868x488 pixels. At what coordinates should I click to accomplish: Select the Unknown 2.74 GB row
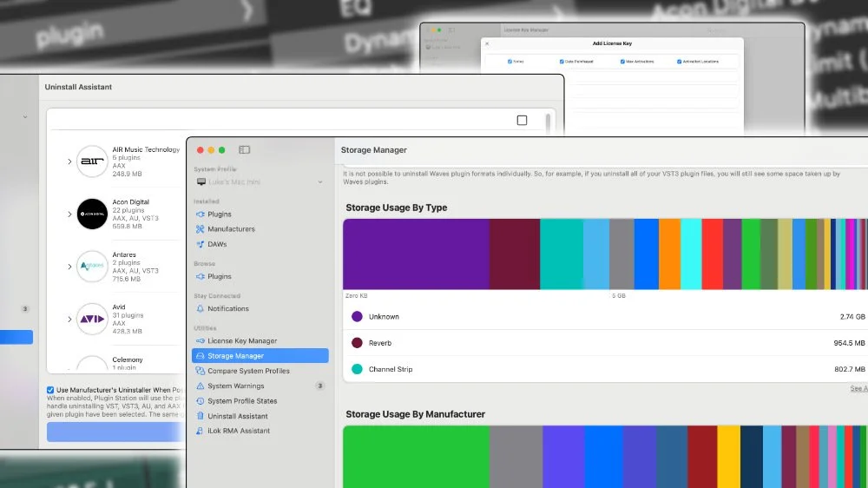(606, 317)
